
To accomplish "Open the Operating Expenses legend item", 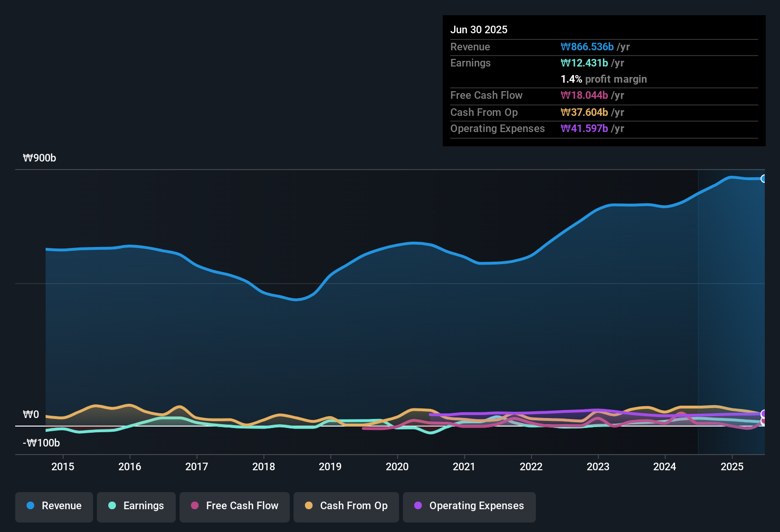I will [469, 506].
